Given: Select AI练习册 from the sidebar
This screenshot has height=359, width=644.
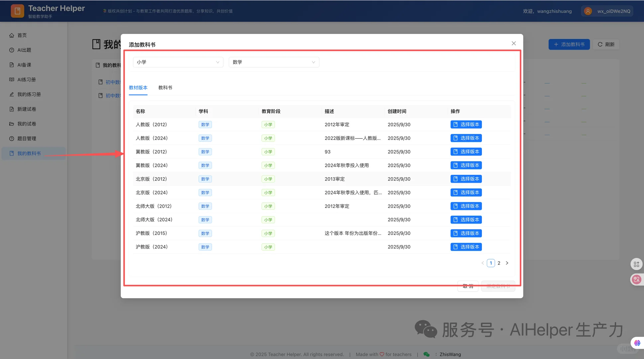Looking at the screenshot, I should click(x=25, y=79).
